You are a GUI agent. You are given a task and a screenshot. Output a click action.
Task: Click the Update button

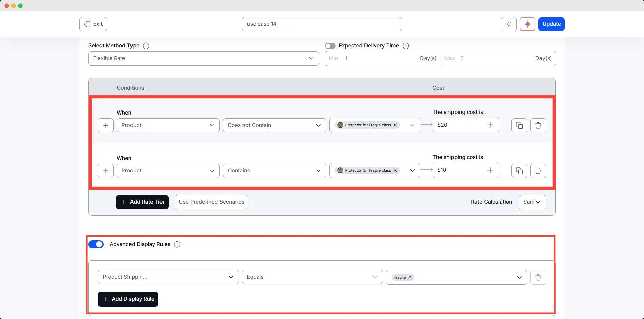point(551,24)
